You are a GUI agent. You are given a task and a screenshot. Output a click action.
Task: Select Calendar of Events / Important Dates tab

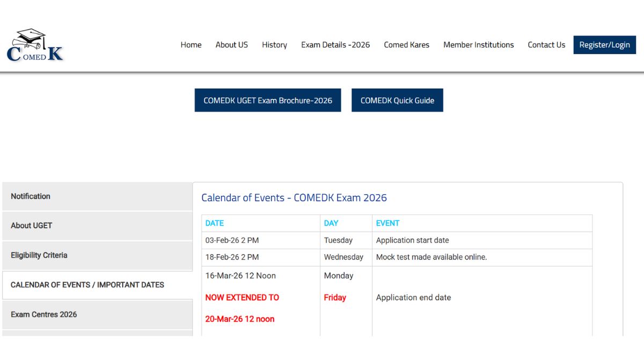click(87, 285)
